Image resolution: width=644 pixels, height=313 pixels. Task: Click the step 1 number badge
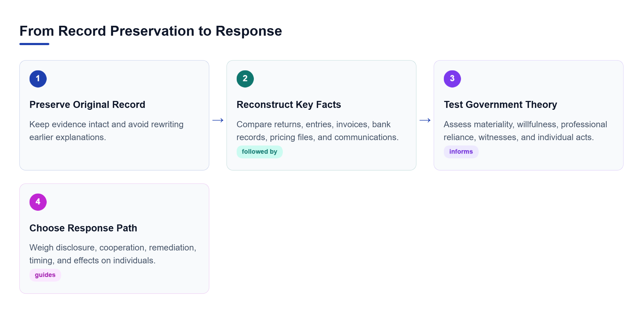(x=38, y=79)
